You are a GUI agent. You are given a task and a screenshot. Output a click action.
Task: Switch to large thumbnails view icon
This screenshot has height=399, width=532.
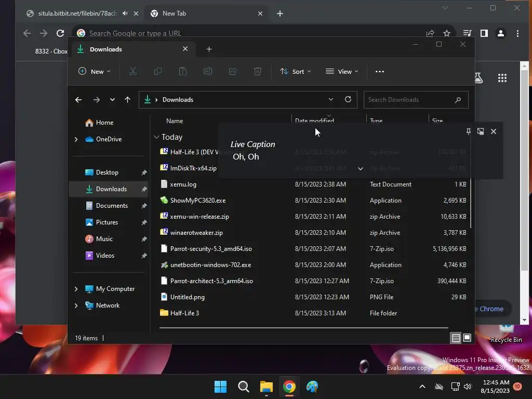(467, 338)
